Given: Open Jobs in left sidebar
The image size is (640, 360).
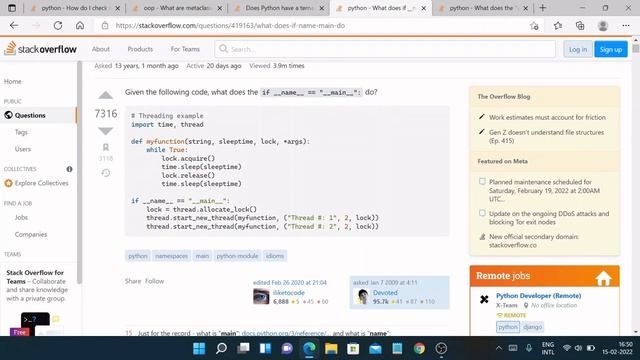Looking at the screenshot, I should 21,218.
